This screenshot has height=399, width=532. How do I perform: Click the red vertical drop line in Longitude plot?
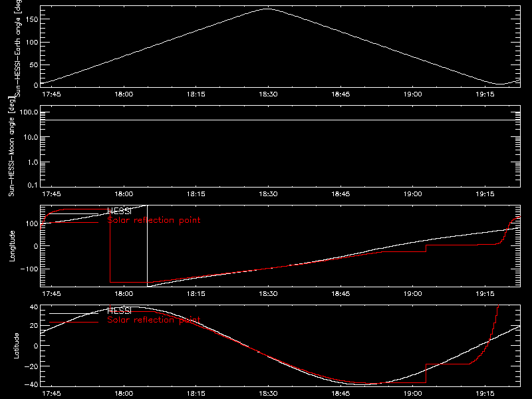110,246
